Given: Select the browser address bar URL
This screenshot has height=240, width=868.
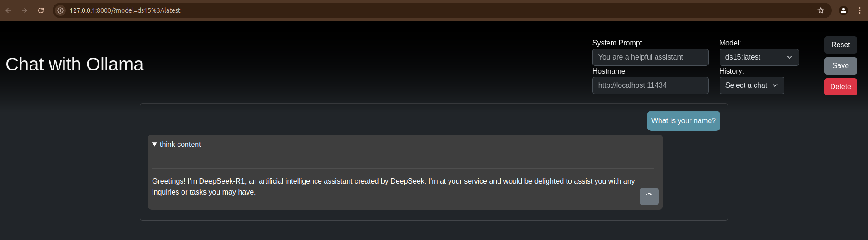Looking at the screenshot, I should 125,10.
